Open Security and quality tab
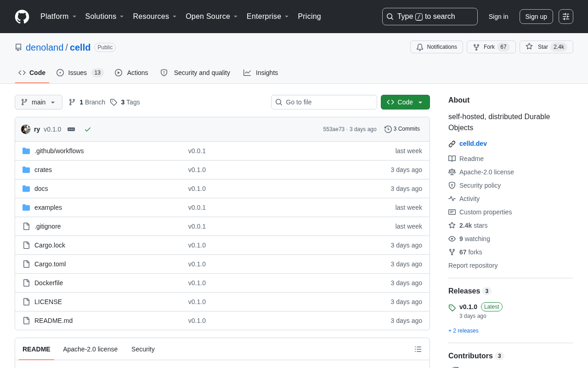This screenshot has height=368, width=588. tap(195, 73)
